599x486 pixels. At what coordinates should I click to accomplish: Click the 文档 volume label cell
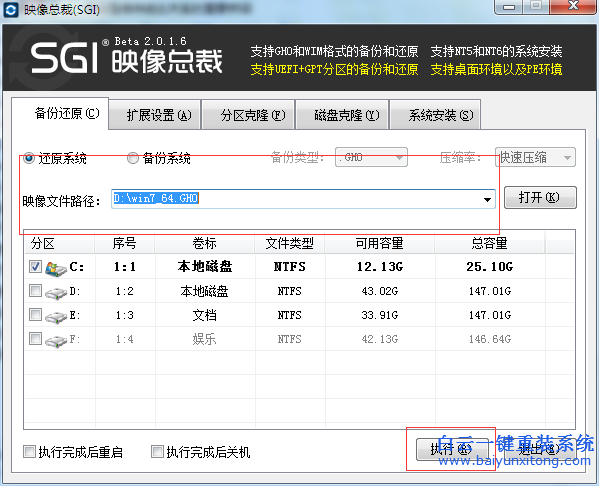coord(204,315)
